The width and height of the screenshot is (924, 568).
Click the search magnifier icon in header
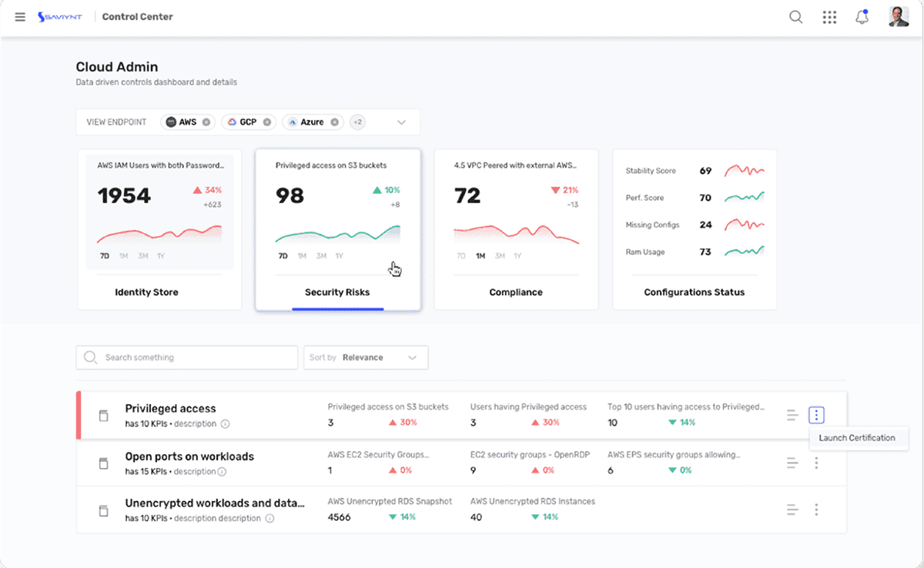[796, 17]
